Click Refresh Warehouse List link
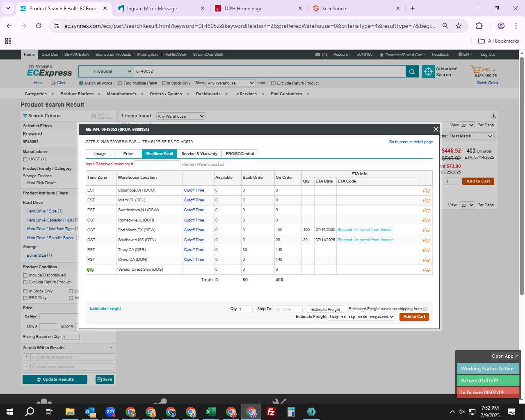The height and width of the screenshot is (420, 525). coord(203,164)
